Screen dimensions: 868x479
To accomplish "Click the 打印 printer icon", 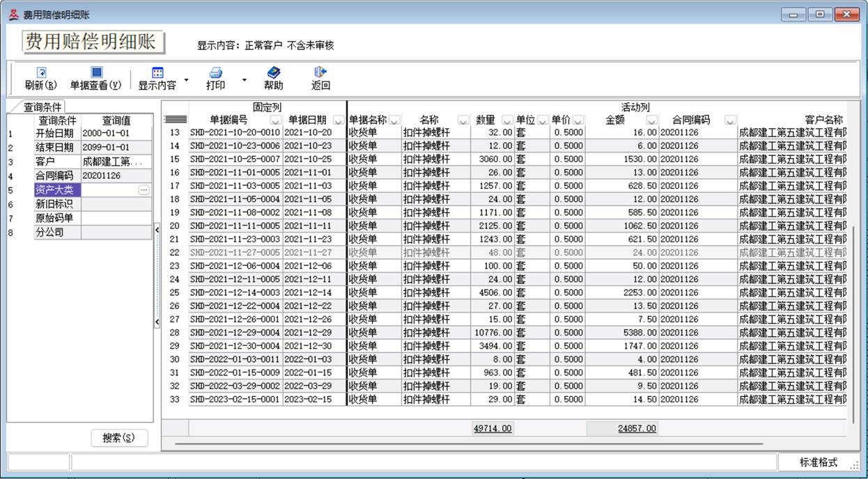I will click(x=216, y=72).
